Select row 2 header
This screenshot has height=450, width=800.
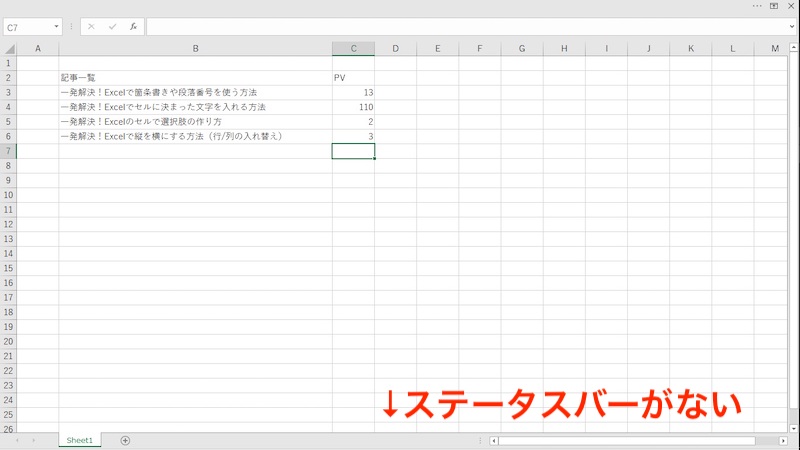8,78
